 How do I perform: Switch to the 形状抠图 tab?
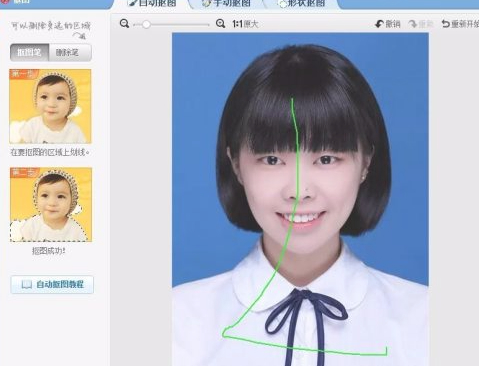click(302, 4)
